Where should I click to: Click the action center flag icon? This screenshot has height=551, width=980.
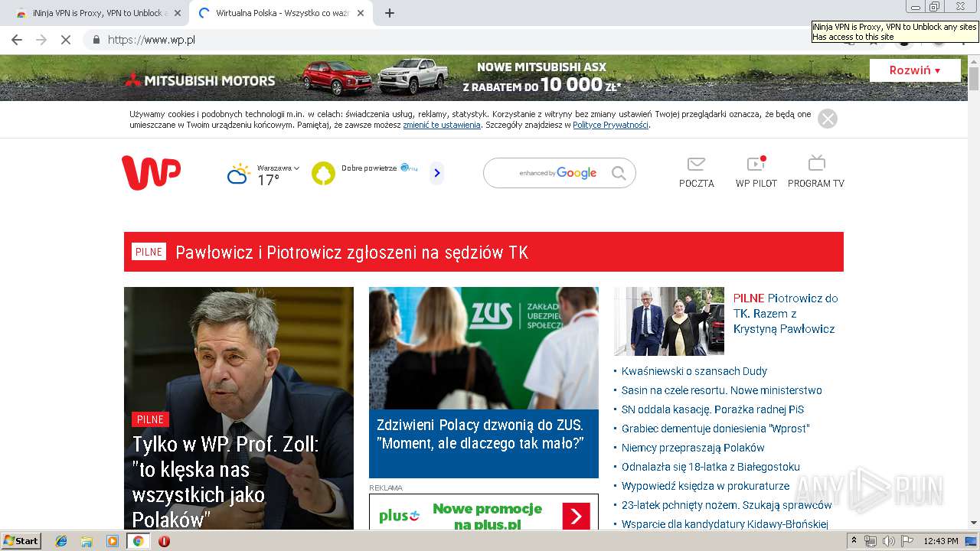click(906, 541)
